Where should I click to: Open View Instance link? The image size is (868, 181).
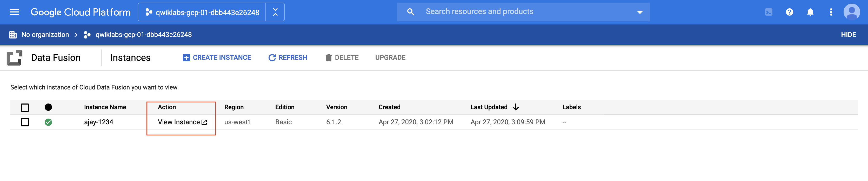tap(182, 122)
